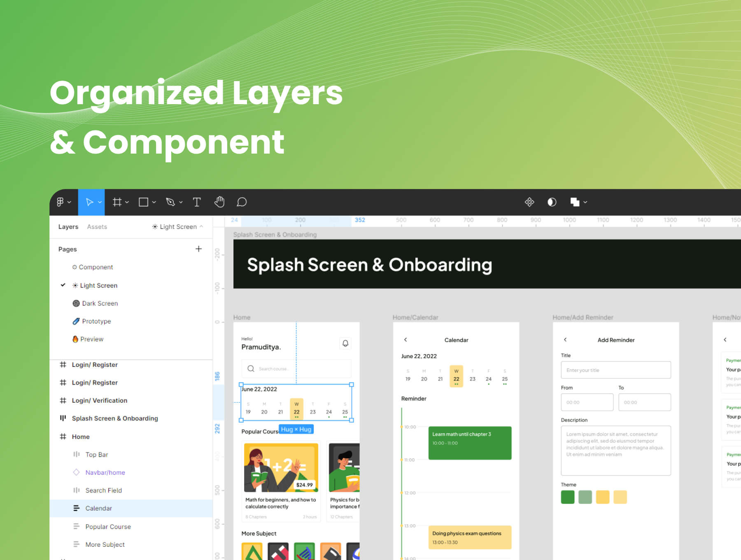Add a new page with plus button

point(198,249)
